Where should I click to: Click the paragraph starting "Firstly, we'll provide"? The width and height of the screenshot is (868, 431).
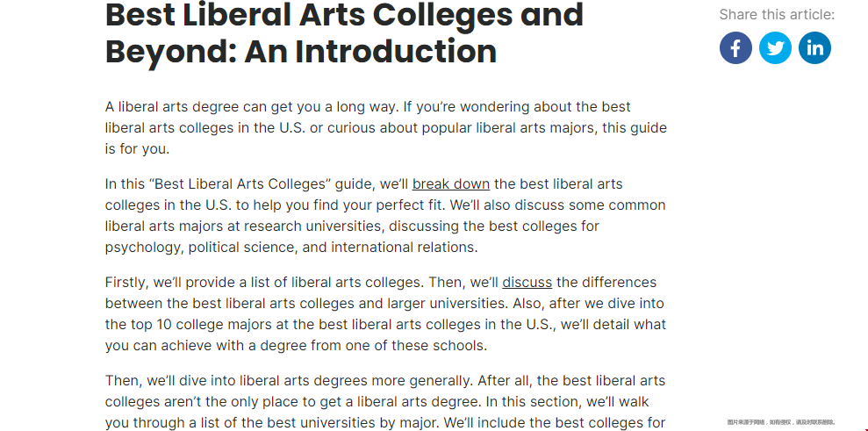pyautogui.click(x=385, y=314)
